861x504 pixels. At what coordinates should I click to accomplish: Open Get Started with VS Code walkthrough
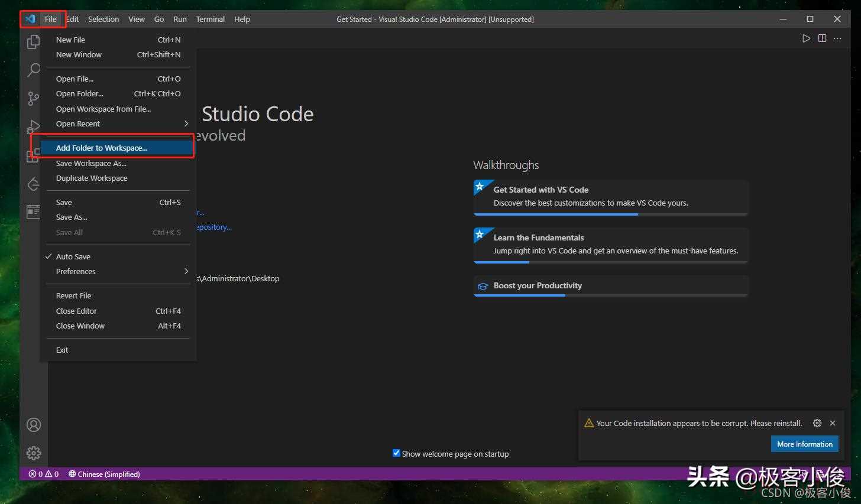pos(611,197)
